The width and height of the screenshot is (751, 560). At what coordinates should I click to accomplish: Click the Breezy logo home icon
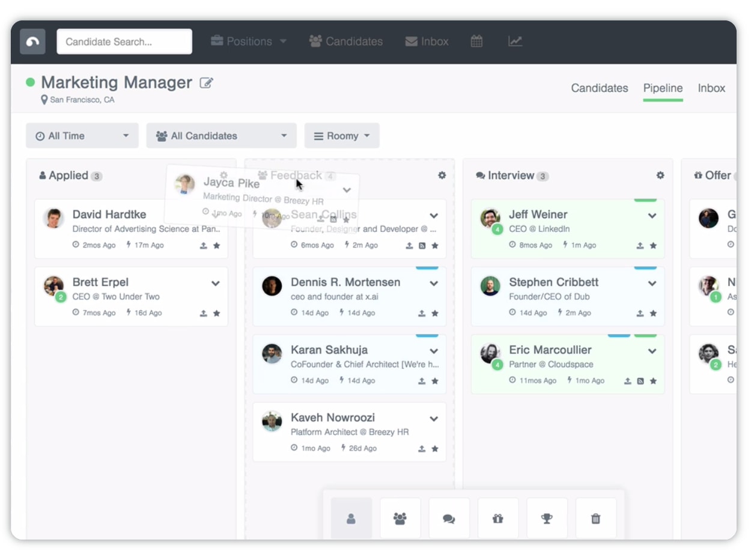(x=32, y=41)
